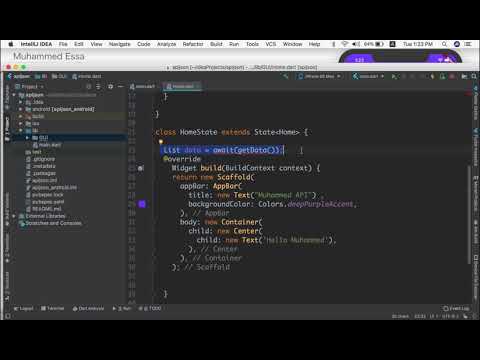
Task: Open the device selector dropdown
Action: point(319,76)
